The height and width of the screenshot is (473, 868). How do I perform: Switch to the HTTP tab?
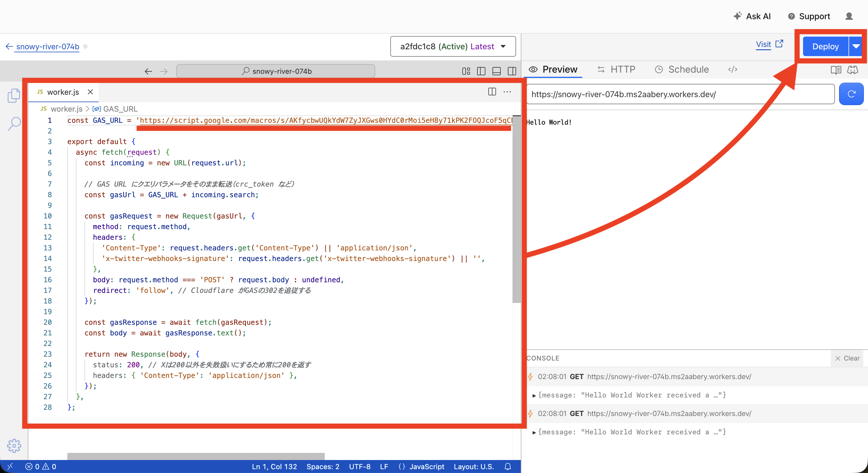(616, 69)
